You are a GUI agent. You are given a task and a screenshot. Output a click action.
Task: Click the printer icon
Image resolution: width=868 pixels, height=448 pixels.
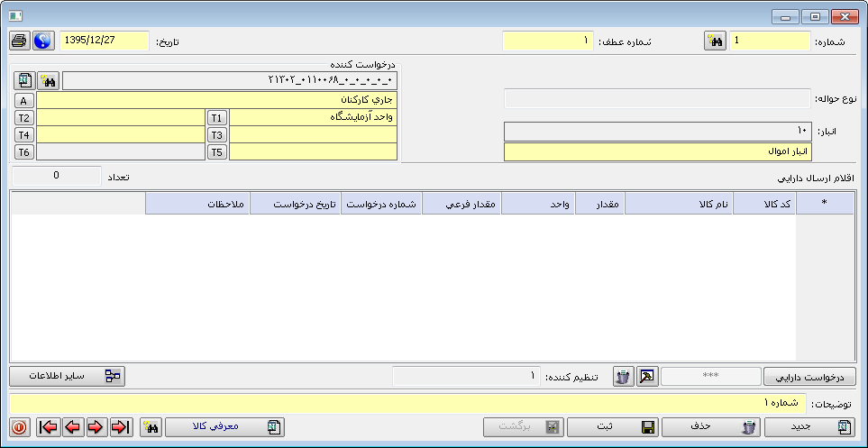coord(20,41)
